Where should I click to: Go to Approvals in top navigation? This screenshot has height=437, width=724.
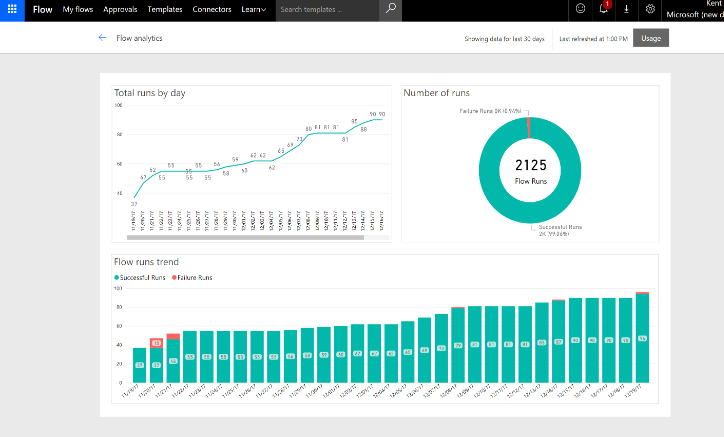[x=120, y=9]
